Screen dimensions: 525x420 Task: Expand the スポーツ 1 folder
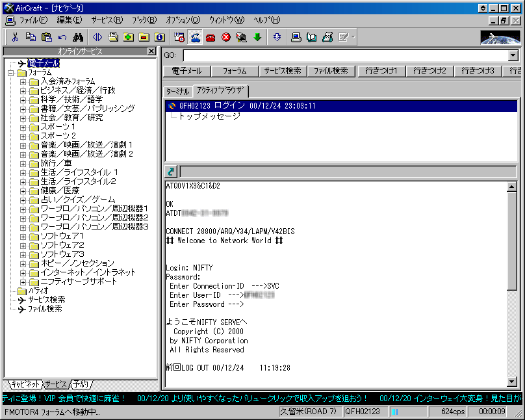click(23, 127)
